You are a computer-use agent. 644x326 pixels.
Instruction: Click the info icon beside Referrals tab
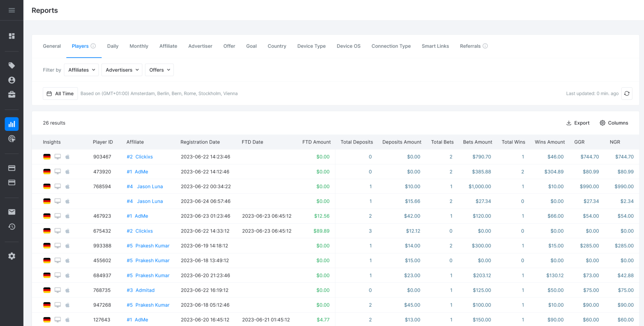[485, 46]
